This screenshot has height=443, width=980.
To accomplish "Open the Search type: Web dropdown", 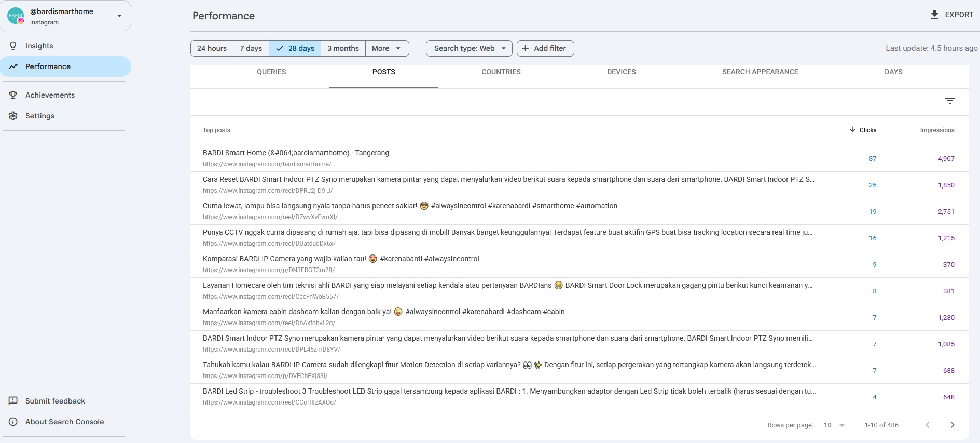I will click(x=469, y=48).
